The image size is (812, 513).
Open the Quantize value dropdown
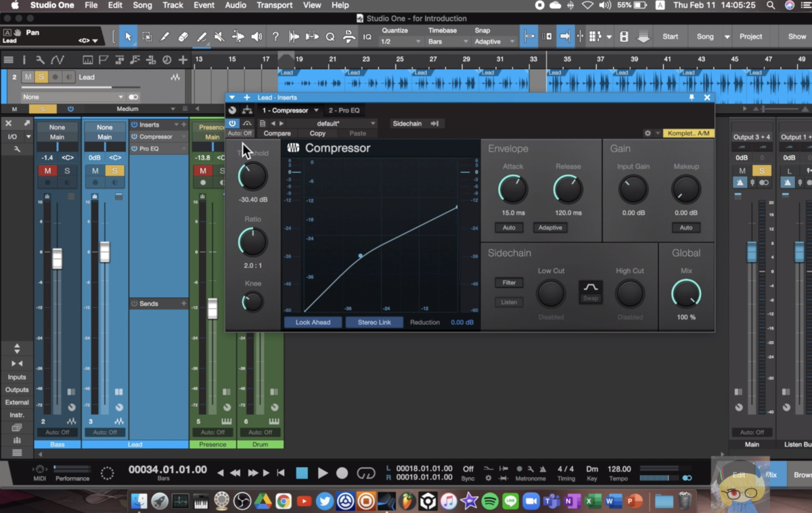tap(400, 42)
